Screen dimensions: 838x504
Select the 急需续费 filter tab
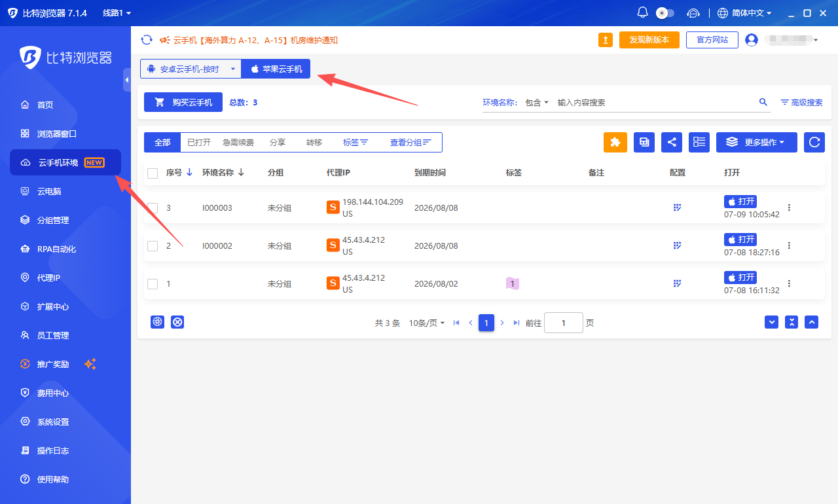(238, 142)
